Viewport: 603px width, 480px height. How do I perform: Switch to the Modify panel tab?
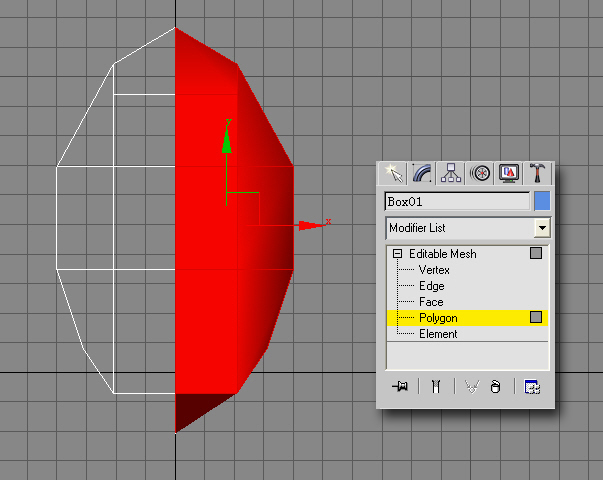pos(423,173)
